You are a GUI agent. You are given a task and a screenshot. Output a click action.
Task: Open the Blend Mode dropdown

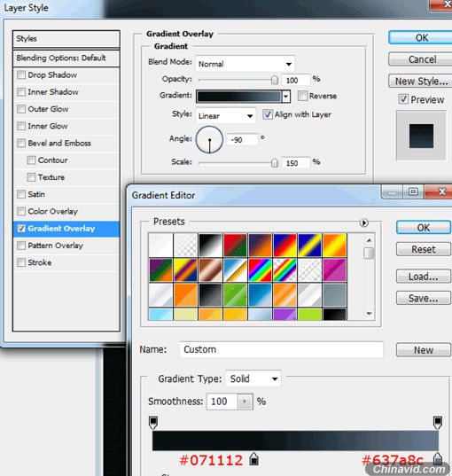[245, 64]
